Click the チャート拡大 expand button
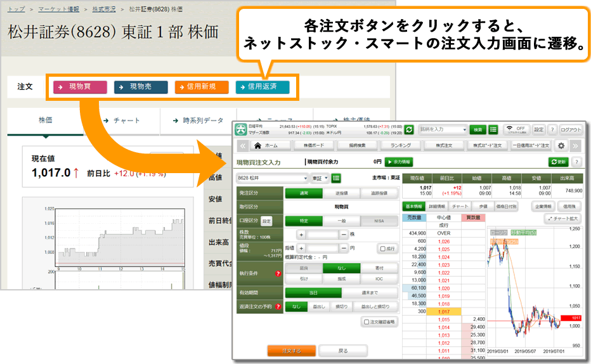591x364 pixels. pos(562,219)
